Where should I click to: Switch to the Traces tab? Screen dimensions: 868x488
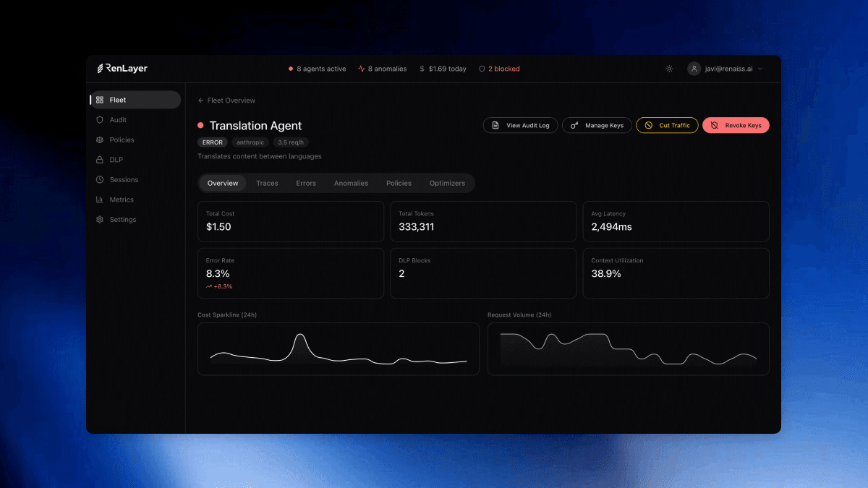267,183
